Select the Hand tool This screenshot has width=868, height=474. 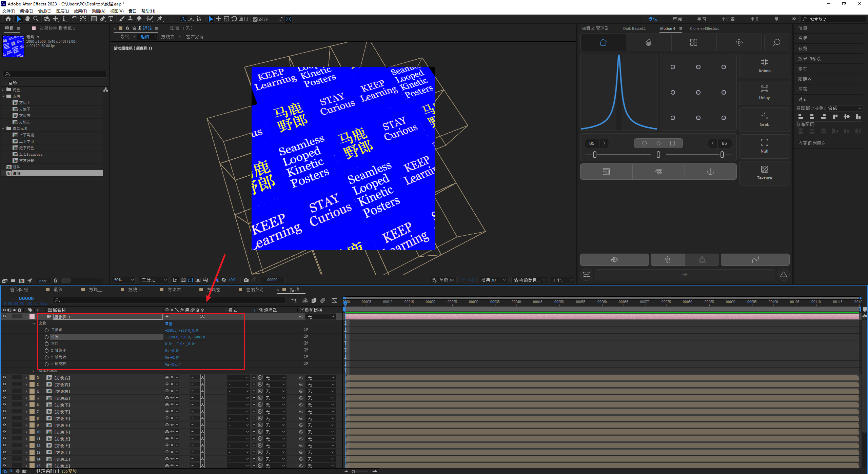(x=27, y=19)
